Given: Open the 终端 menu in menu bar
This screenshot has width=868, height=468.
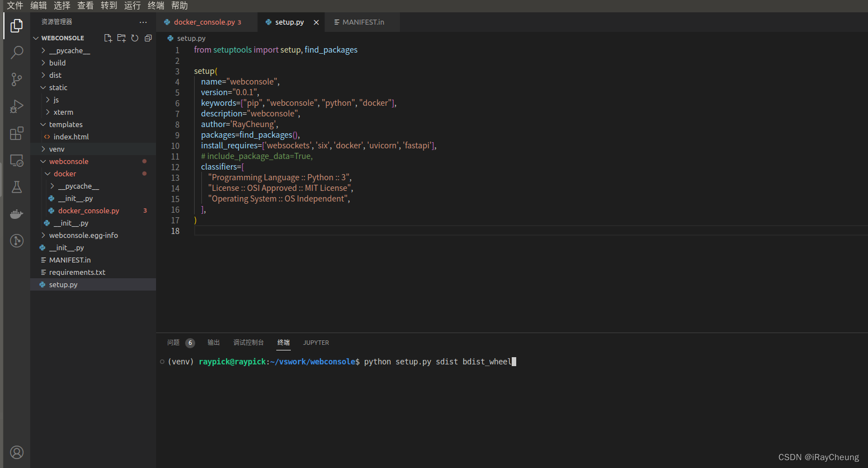Looking at the screenshot, I should 156,6.
